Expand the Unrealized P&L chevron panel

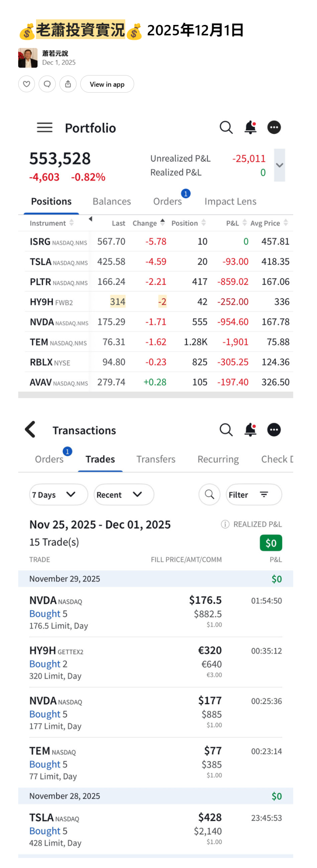tap(279, 165)
